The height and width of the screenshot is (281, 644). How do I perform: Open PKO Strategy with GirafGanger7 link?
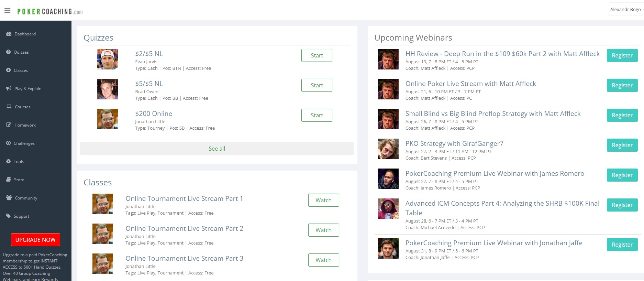[x=454, y=143]
